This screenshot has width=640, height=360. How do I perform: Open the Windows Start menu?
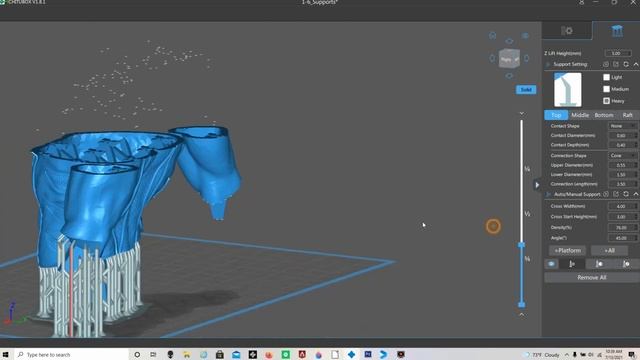(x=6, y=354)
